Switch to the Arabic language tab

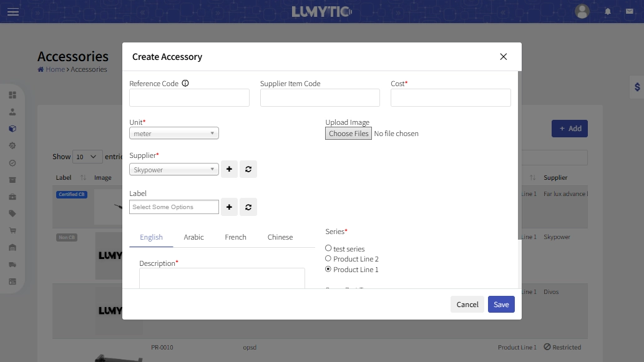(x=193, y=237)
